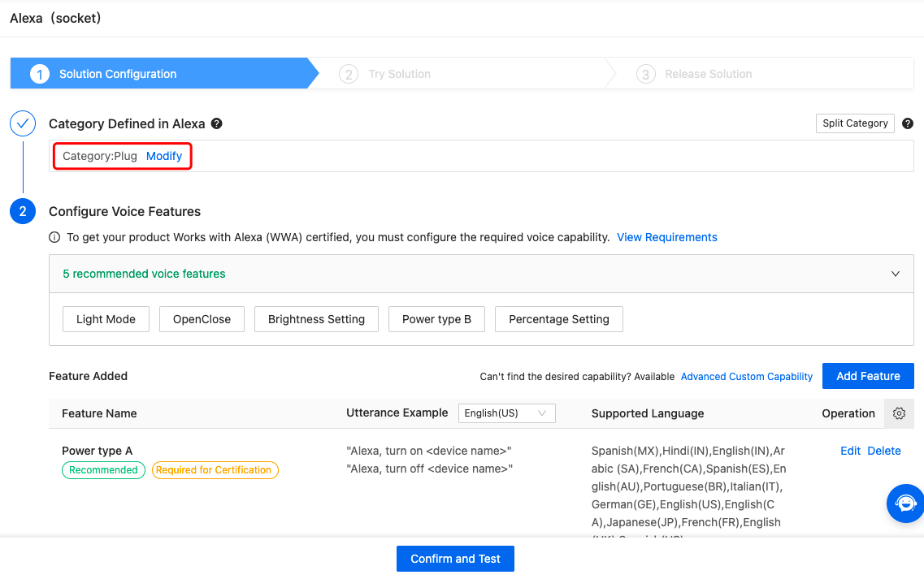
Task: Open View Requirements link
Action: point(667,237)
